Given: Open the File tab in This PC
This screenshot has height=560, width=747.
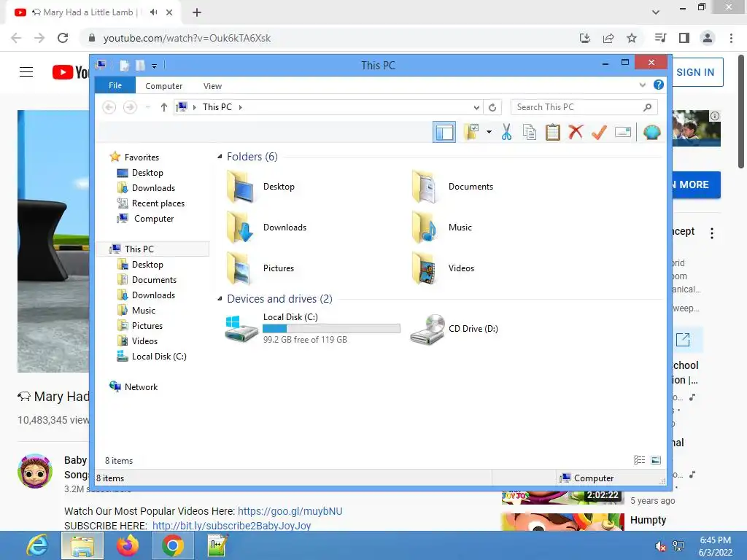Looking at the screenshot, I should (x=115, y=86).
